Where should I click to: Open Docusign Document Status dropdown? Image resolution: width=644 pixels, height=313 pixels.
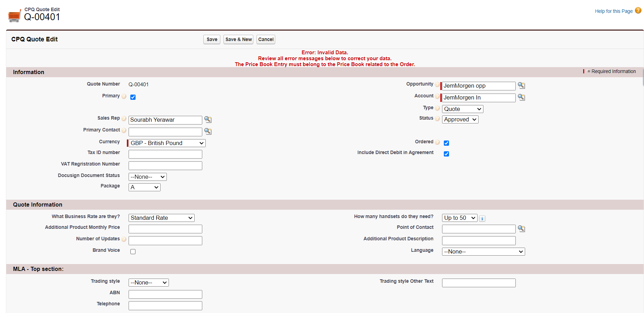pos(148,177)
